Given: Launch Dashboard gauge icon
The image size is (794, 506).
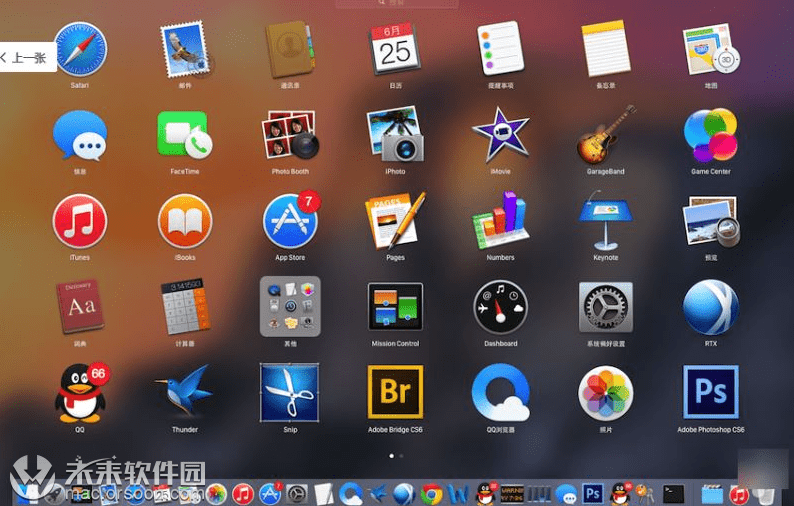Looking at the screenshot, I should pos(500,307).
